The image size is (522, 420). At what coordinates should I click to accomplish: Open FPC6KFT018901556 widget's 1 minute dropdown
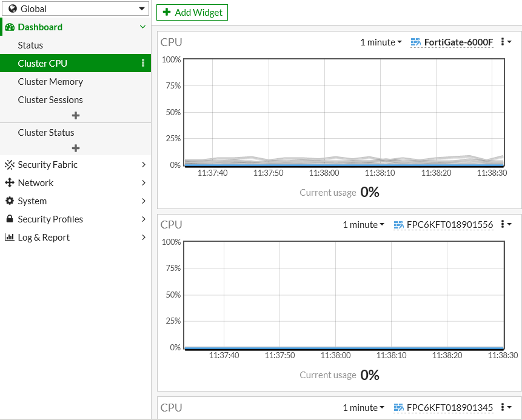click(363, 225)
